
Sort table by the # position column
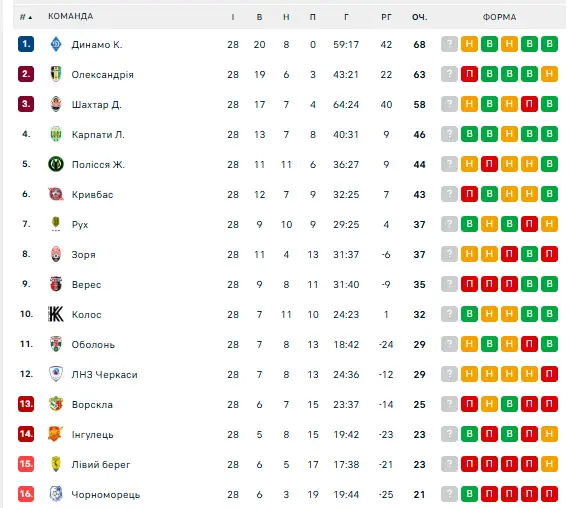point(26,17)
